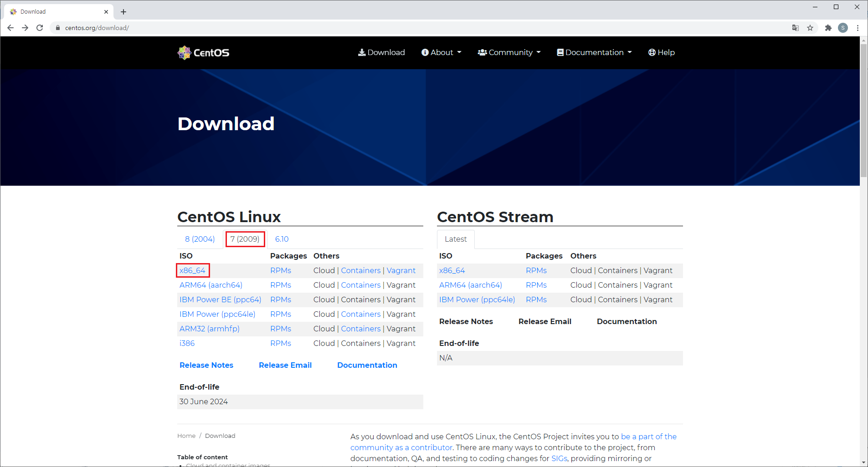Bookmark this page with the star icon
The width and height of the screenshot is (868, 467).
810,28
